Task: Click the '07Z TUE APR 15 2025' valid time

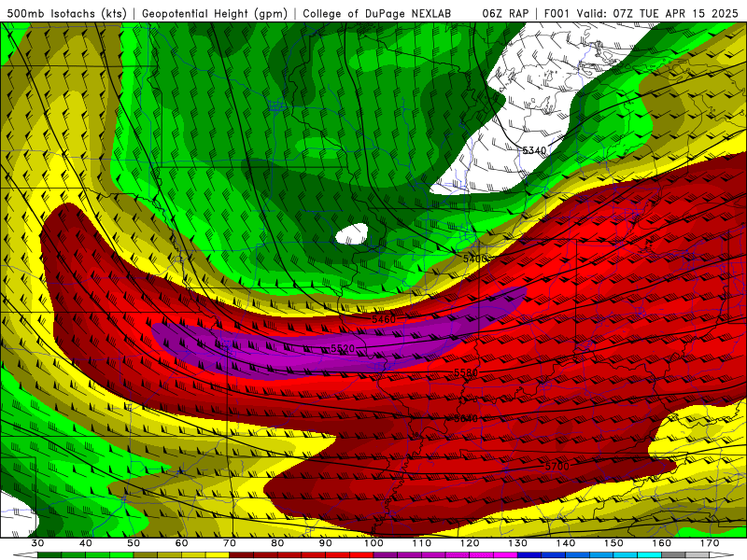Action: coord(675,13)
